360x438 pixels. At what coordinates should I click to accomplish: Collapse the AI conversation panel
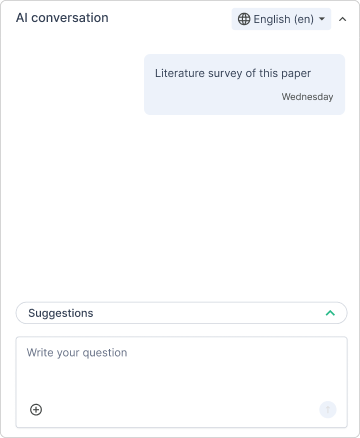(342, 19)
